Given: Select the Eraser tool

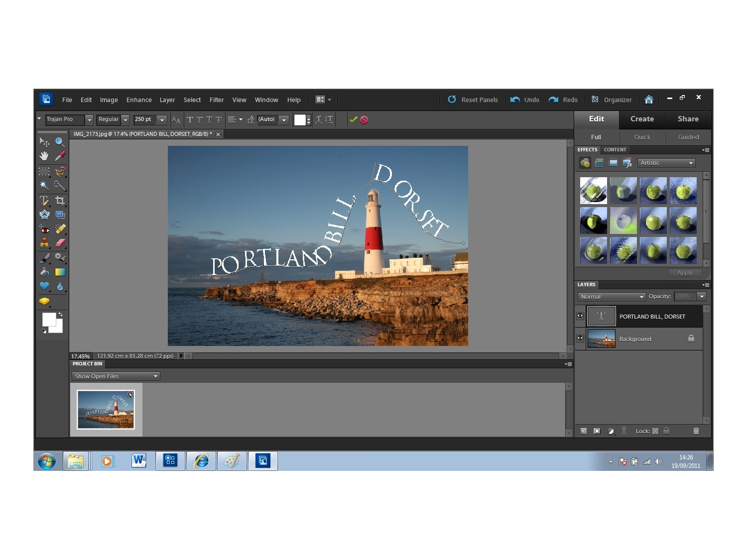Looking at the screenshot, I should [x=60, y=243].
